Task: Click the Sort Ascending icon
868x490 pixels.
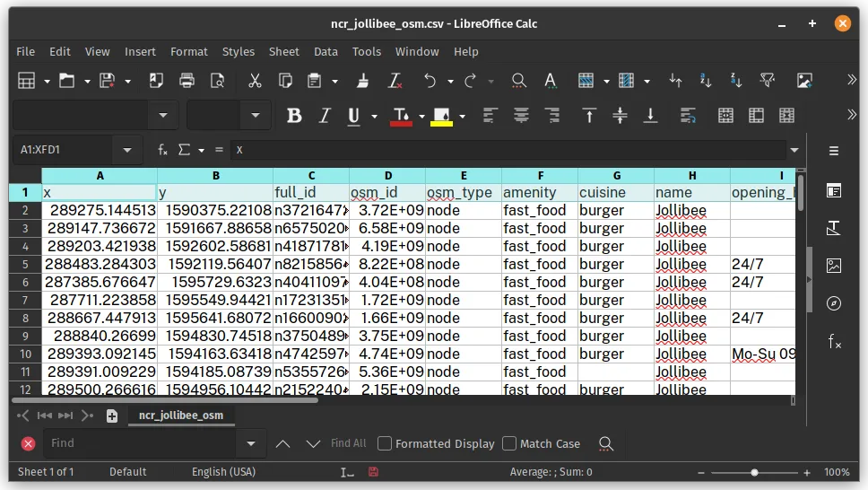Action: pos(705,81)
